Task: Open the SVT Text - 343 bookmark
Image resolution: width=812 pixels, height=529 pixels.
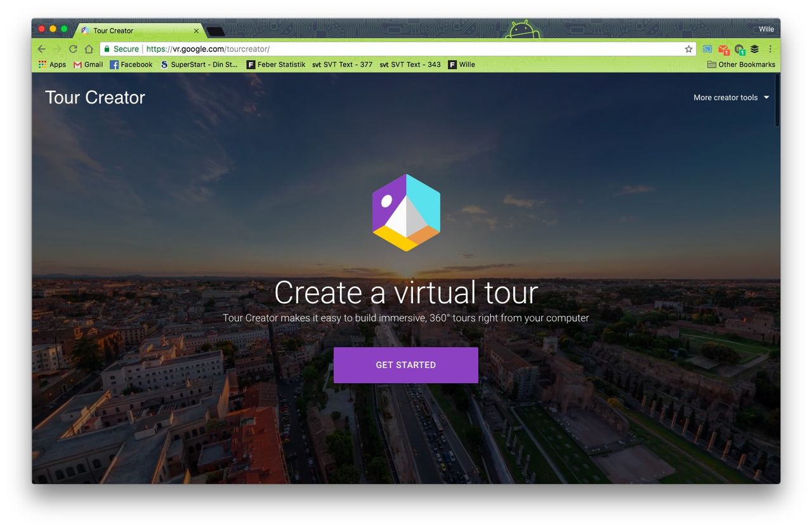Action: pos(410,65)
